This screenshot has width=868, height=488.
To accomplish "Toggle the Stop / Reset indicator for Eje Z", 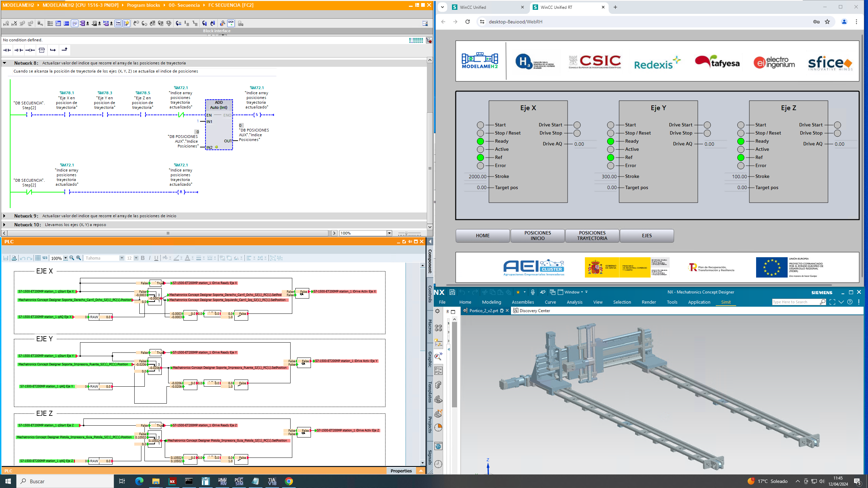I will 741,133.
